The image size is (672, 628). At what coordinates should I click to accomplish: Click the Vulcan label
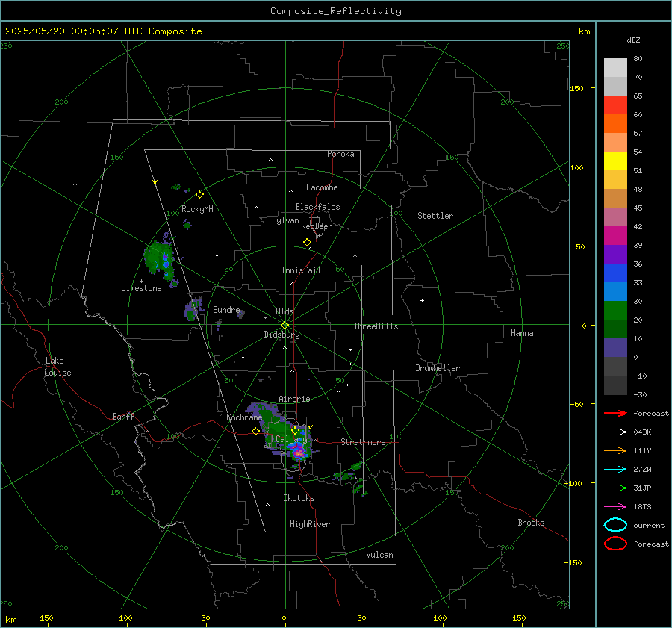pyautogui.click(x=379, y=555)
